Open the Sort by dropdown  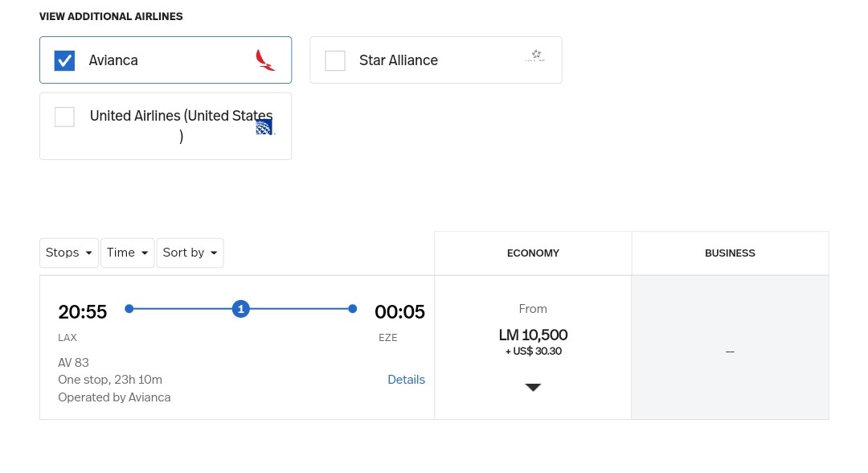(x=190, y=253)
